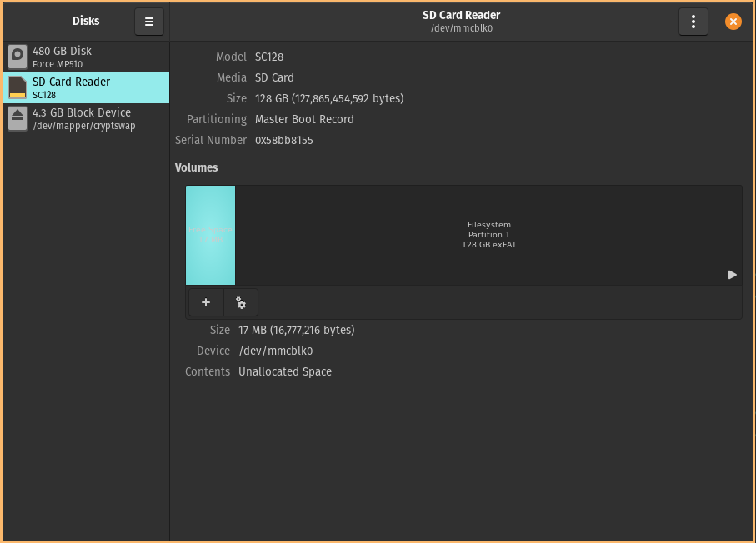Screen dimensions: 756x543
Task: Click the Master Boot Record partitioning value
Action: (x=304, y=119)
